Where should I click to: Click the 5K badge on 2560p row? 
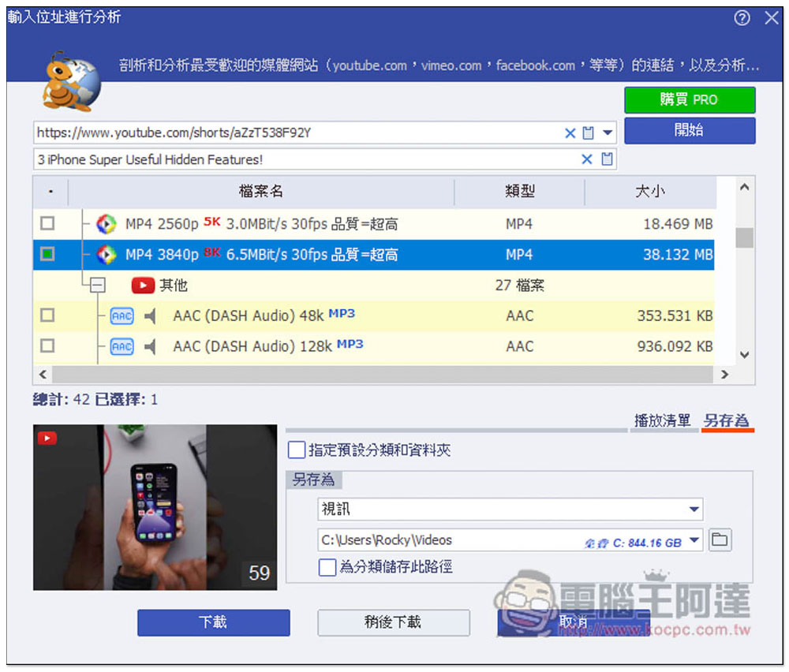point(211,222)
